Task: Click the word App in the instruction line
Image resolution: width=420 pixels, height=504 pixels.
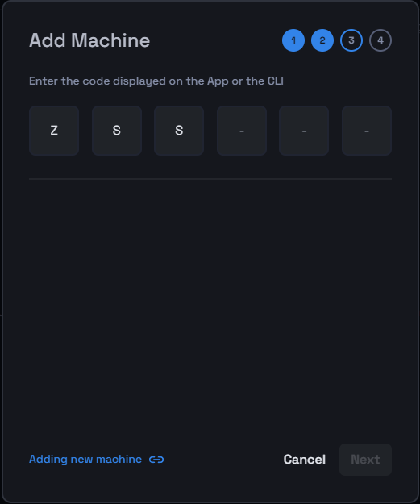Action: coord(218,81)
